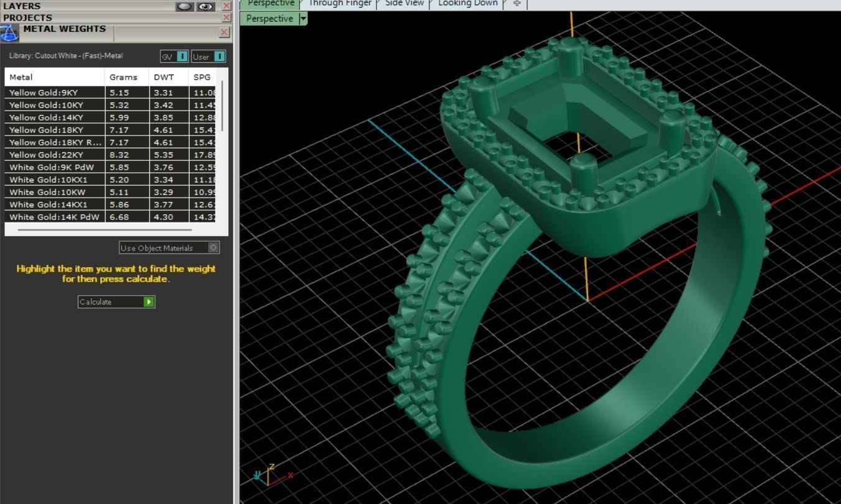841x504 pixels.
Task: Select the Yellow Gold:10KY row
Action: tap(110, 105)
